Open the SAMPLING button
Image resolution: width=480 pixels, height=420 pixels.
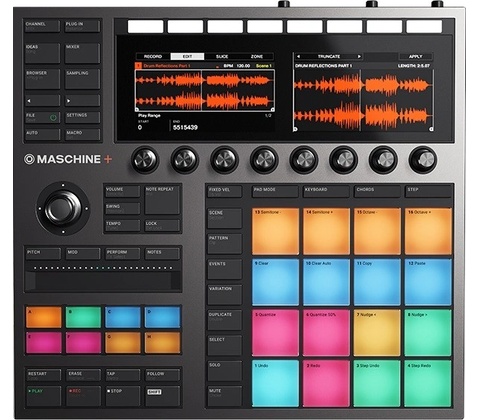[82, 79]
